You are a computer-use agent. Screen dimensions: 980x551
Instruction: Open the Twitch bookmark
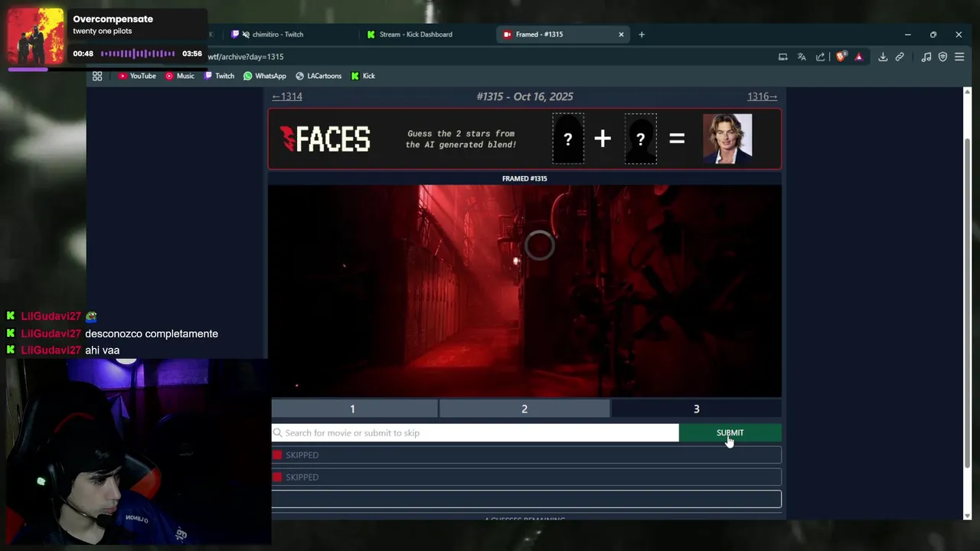pyautogui.click(x=219, y=76)
